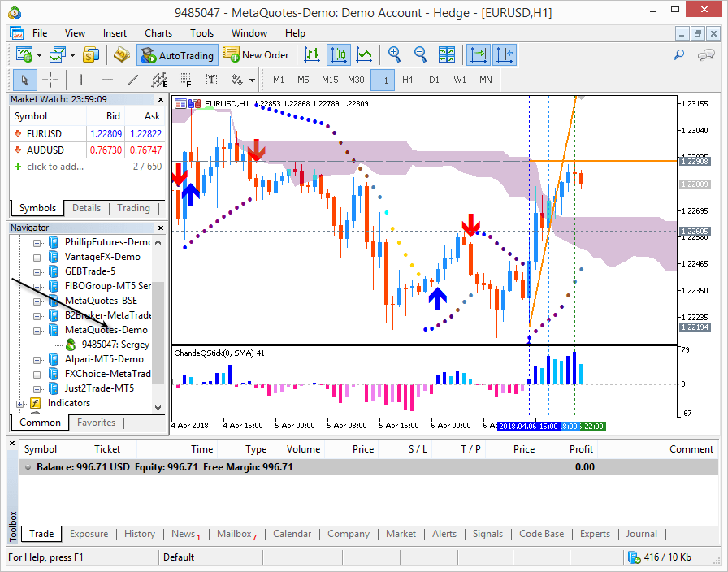This screenshot has height=572, width=728.
Task: Click the Profiles toolbar icon
Action: point(58,55)
